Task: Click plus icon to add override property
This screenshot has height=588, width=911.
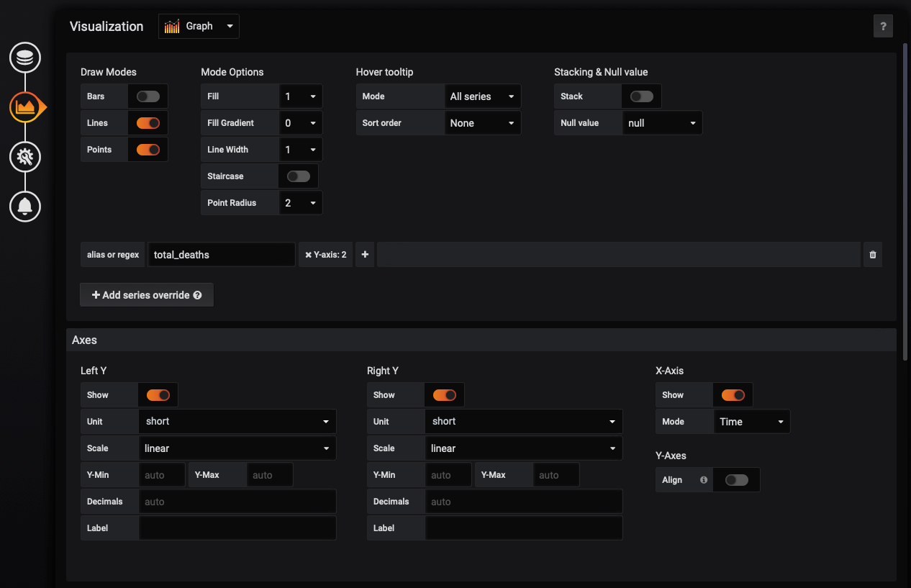Action: point(365,255)
